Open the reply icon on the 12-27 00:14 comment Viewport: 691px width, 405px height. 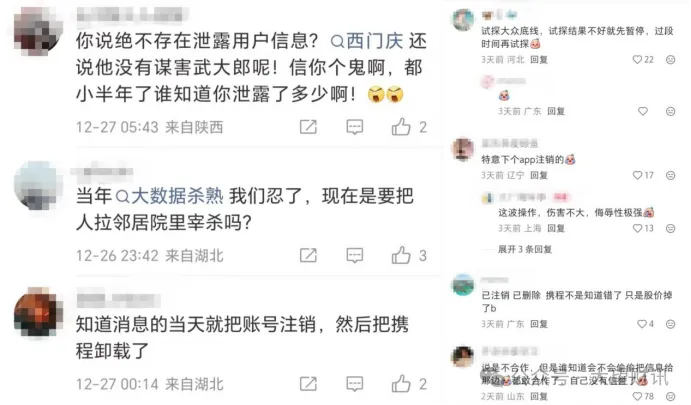coord(354,384)
